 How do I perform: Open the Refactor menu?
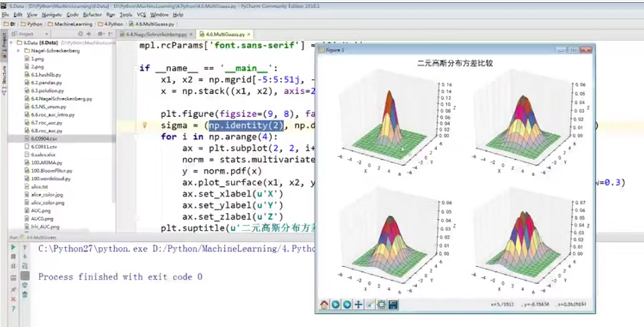click(x=92, y=15)
